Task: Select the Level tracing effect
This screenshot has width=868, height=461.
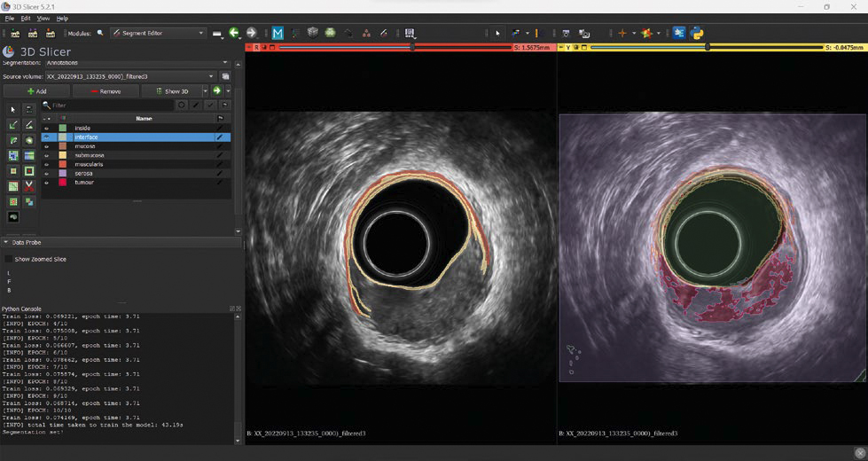Action: (x=29, y=141)
